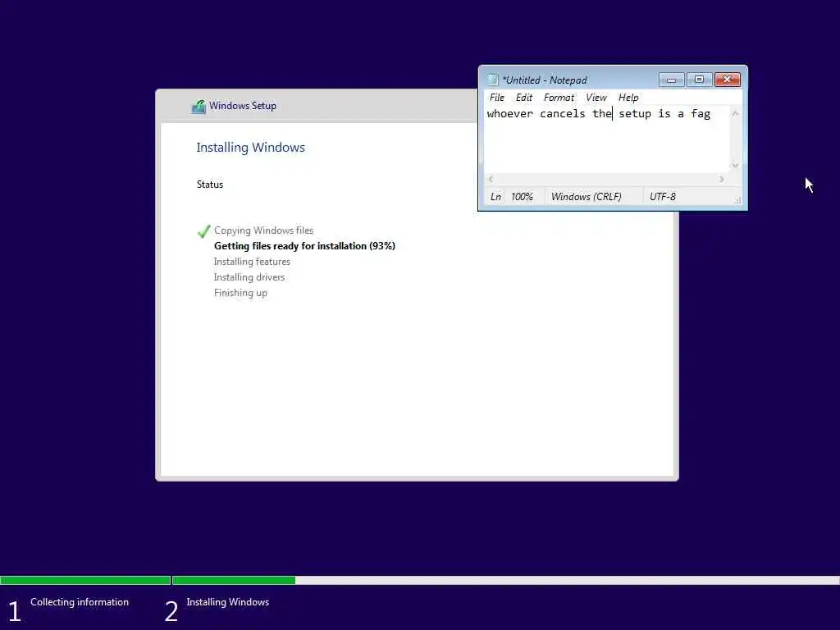This screenshot has height=630, width=840.
Task: Click the 'Finishing up' status line
Action: click(240, 293)
